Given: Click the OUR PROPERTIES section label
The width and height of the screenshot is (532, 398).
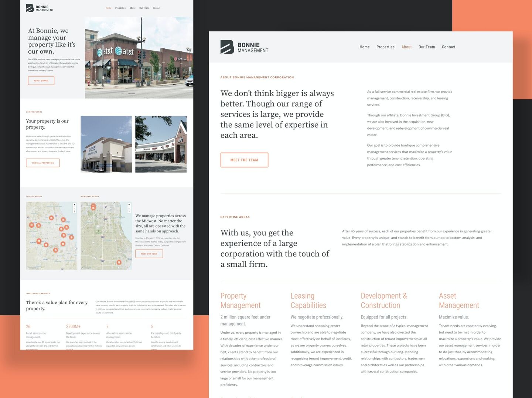Looking at the screenshot, I should 34,112.
